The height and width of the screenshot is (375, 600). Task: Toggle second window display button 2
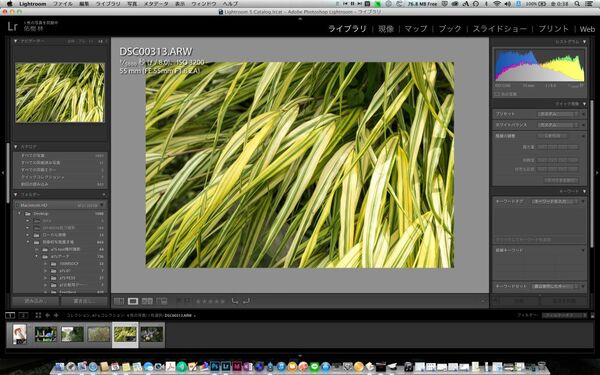(23, 315)
